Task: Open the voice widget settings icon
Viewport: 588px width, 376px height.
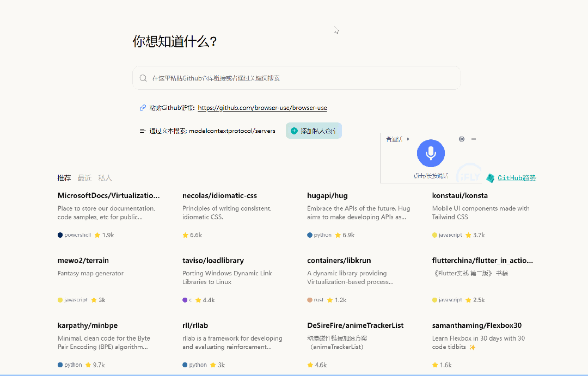Action: 462,139
